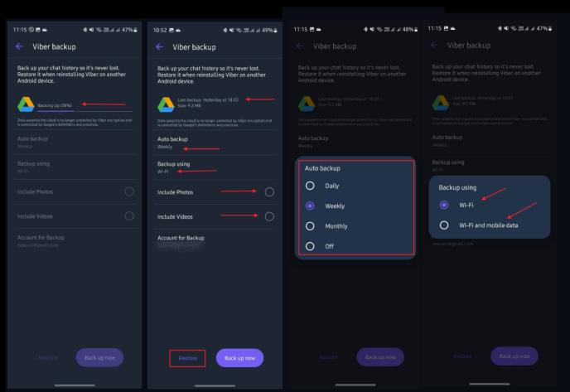This screenshot has width=570, height=392.
Task: Tap bright Back up now button on 10:52 screen
Action: (239, 358)
